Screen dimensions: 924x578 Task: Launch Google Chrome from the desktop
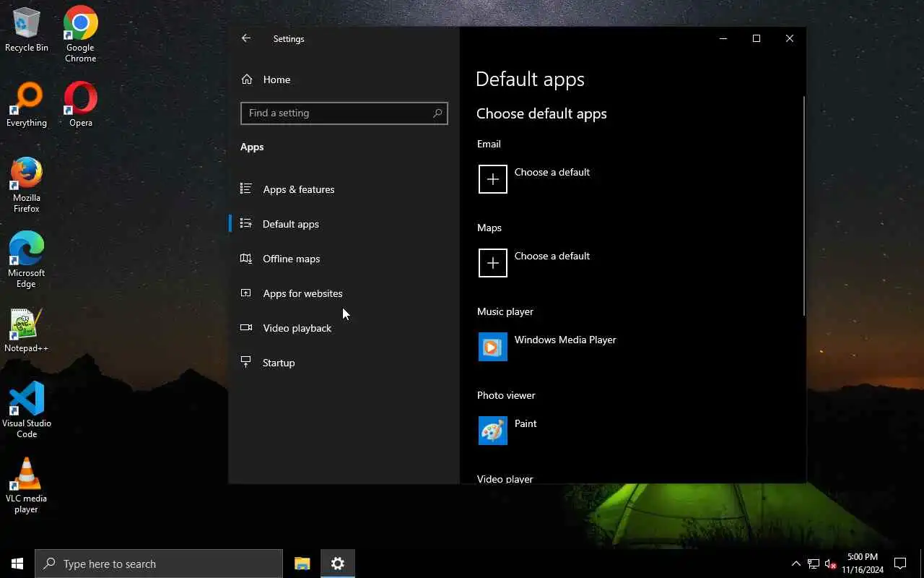[80, 34]
